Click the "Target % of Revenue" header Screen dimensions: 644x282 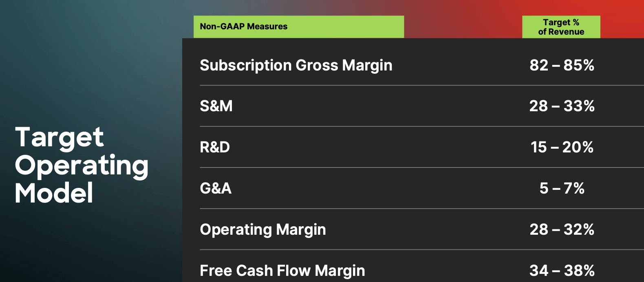[x=561, y=27]
